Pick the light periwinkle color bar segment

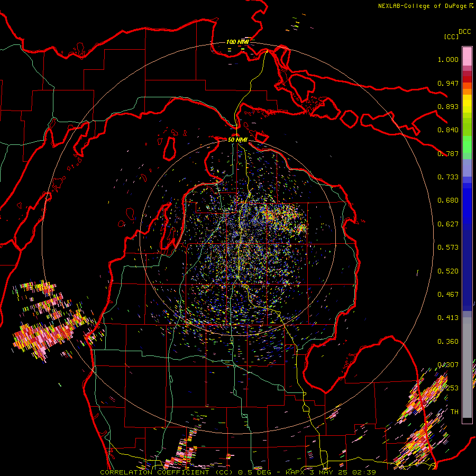pyautogui.click(x=467, y=168)
